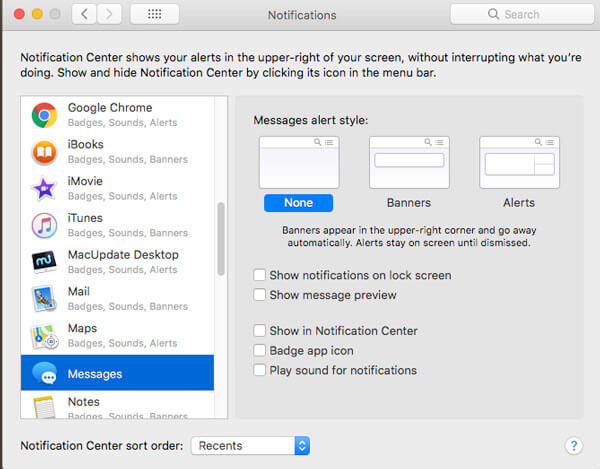Select Google Chrome in the app list

pos(117,115)
